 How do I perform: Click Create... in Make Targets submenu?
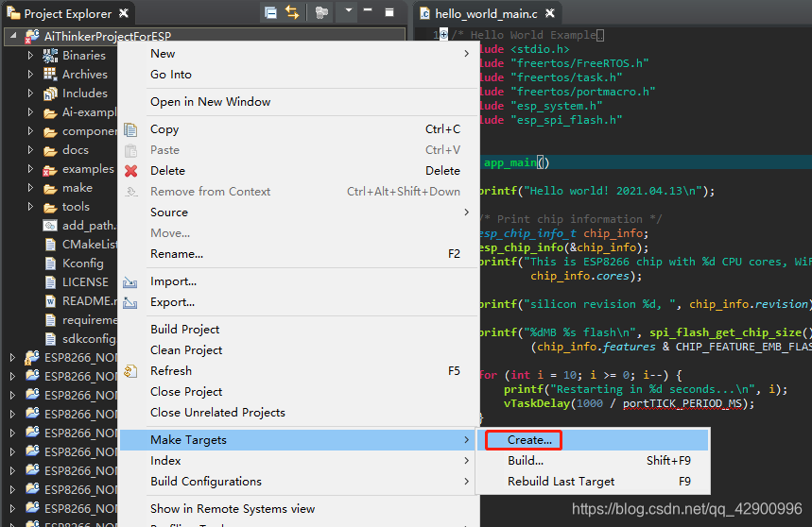[593, 440]
